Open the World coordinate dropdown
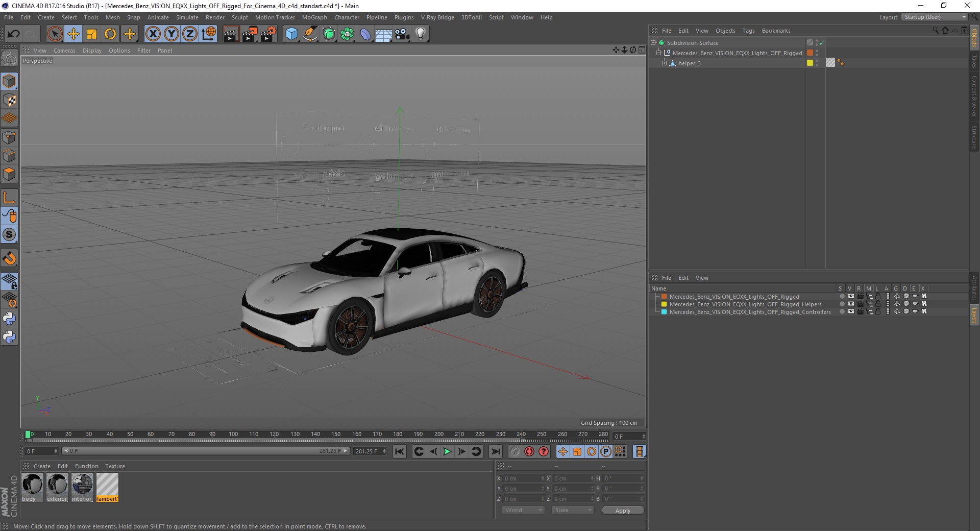 point(523,510)
